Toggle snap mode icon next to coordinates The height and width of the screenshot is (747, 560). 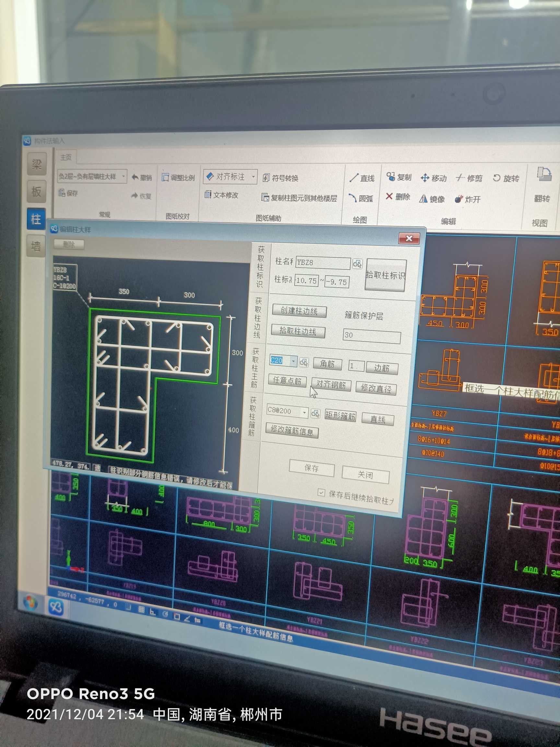click(x=128, y=607)
